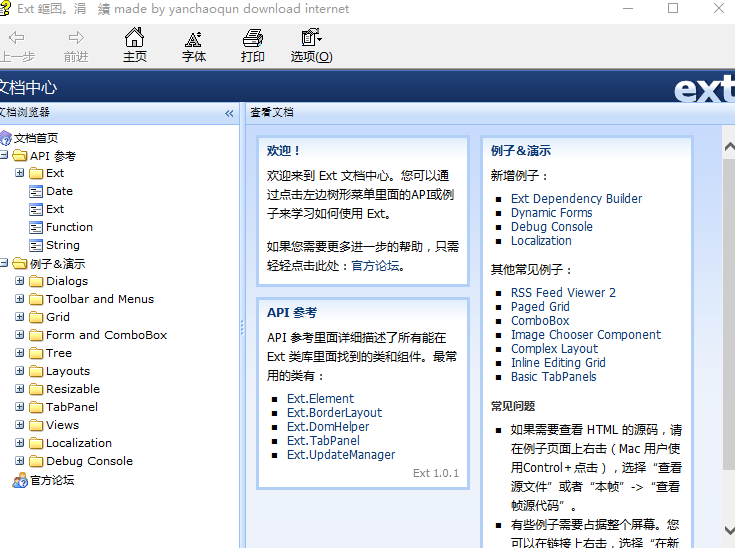Open 文档首页 in the tree
Image resolution: width=735 pixels, height=548 pixels.
click(35, 138)
